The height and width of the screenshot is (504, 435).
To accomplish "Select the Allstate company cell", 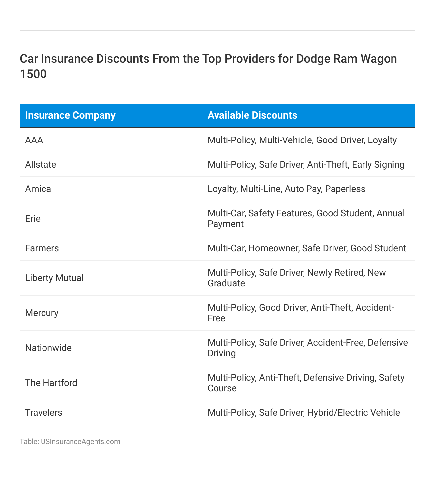I will coord(41,165).
